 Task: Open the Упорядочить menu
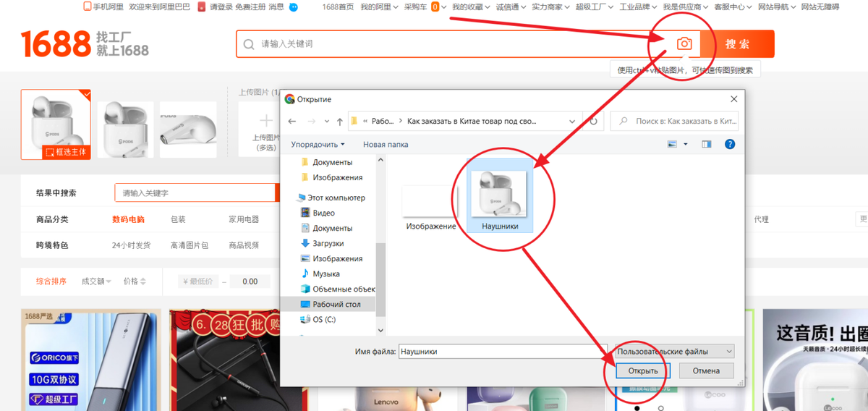[317, 144]
